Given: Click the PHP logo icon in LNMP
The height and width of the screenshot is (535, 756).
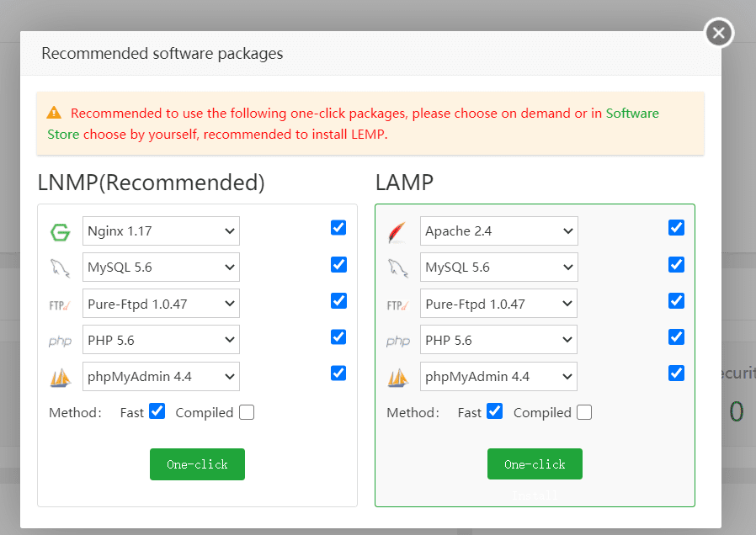Looking at the screenshot, I should (60, 341).
